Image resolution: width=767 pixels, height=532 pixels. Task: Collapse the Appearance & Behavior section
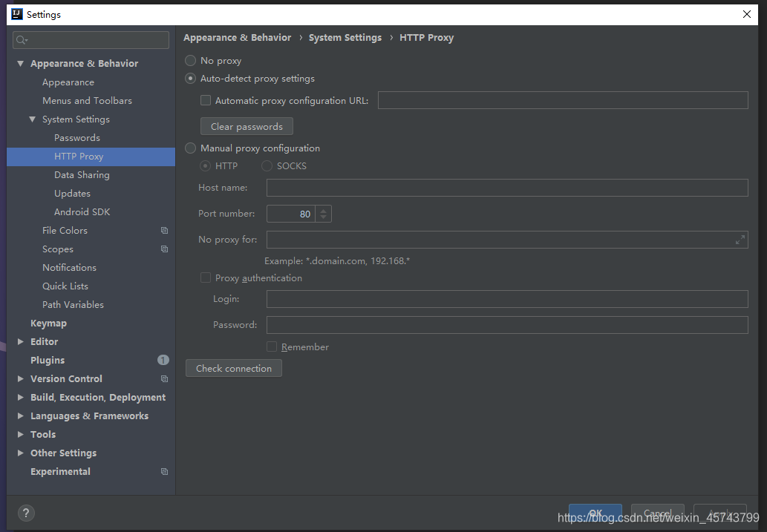coord(21,64)
